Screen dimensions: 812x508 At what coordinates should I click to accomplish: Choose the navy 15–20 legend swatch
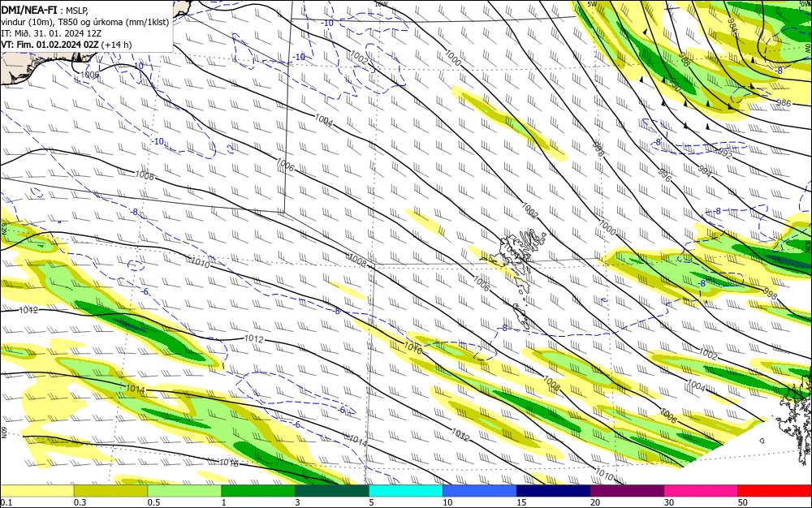(x=554, y=491)
